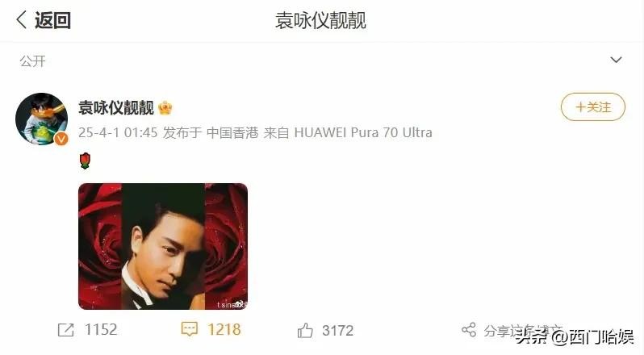
Task: Open 袁咏仪靓靓 profile avatar
Action: (41, 119)
